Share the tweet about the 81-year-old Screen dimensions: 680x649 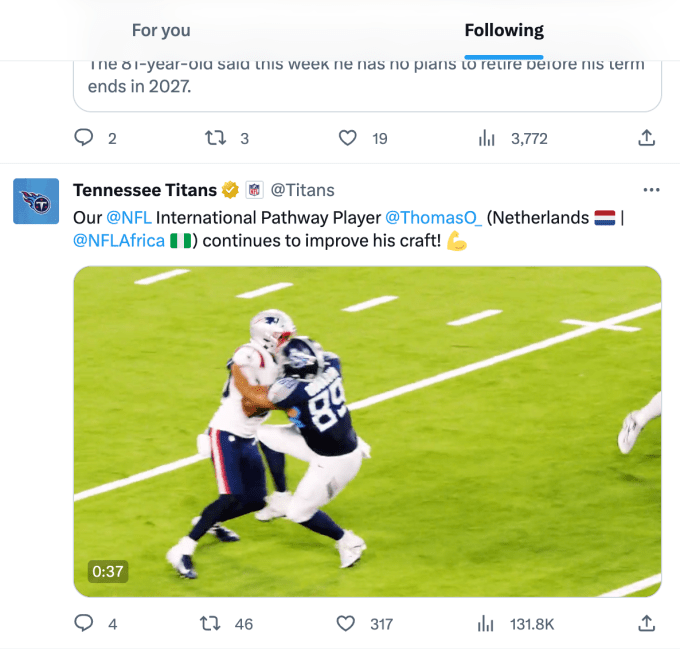pos(646,138)
